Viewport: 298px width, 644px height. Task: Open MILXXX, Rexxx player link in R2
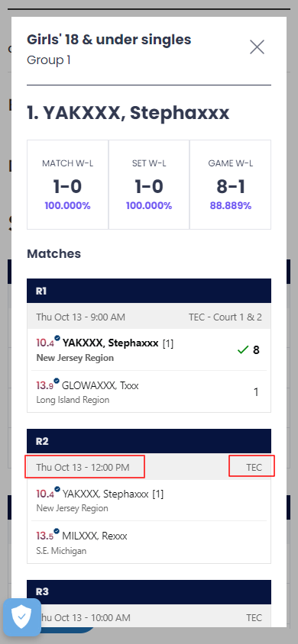(x=95, y=536)
